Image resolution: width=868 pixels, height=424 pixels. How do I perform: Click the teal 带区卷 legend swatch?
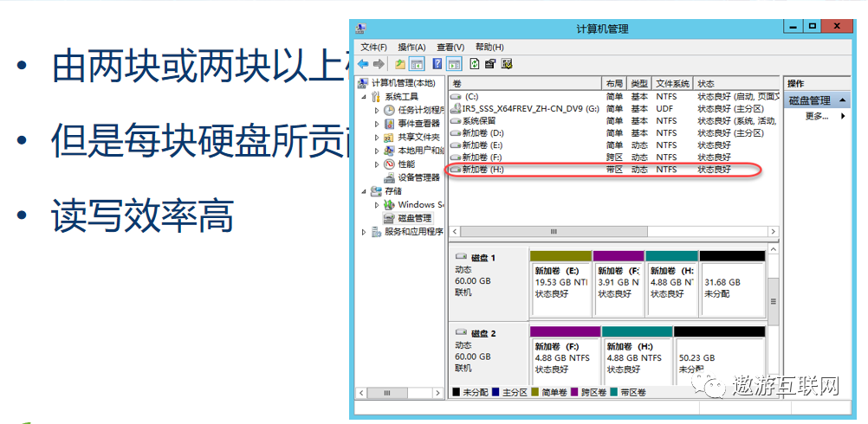(614, 392)
